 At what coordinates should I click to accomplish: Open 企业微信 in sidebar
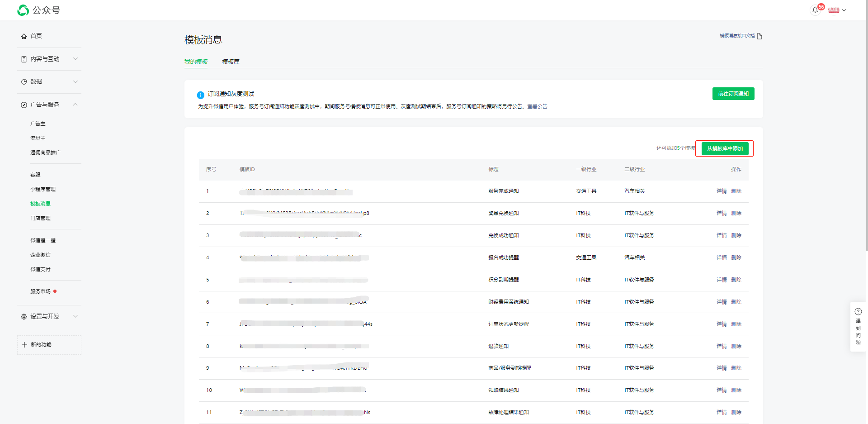pyautogui.click(x=40, y=255)
